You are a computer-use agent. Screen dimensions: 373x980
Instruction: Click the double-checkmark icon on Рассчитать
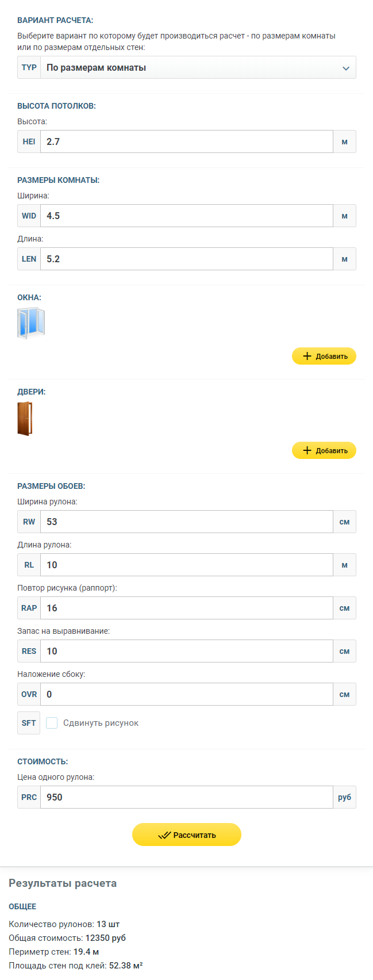click(164, 836)
